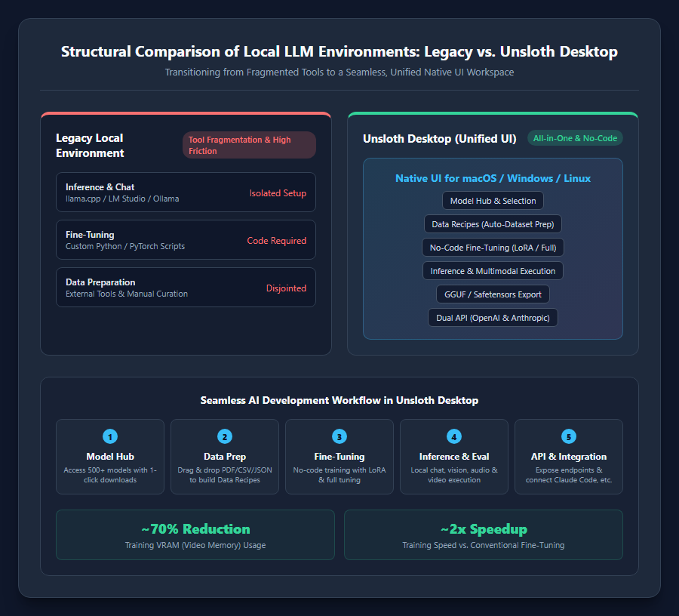Image resolution: width=679 pixels, height=616 pixels.
Task: Click the number 2 circle above Data Prep
Action: 225,436
